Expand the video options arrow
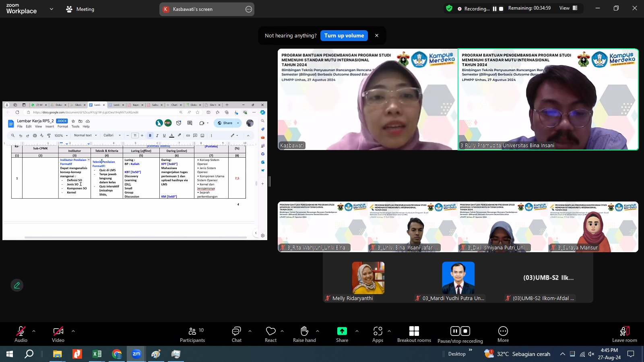The height and width of the screenshot is (362, 644). [x=73, y=331]
